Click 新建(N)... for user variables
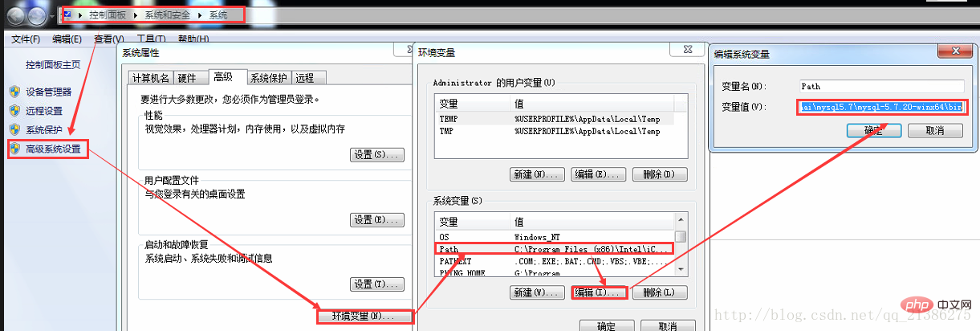 [537, 174]
